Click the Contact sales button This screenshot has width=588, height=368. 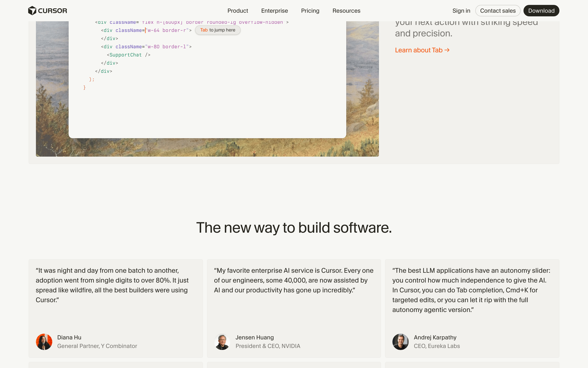(498, 11)
